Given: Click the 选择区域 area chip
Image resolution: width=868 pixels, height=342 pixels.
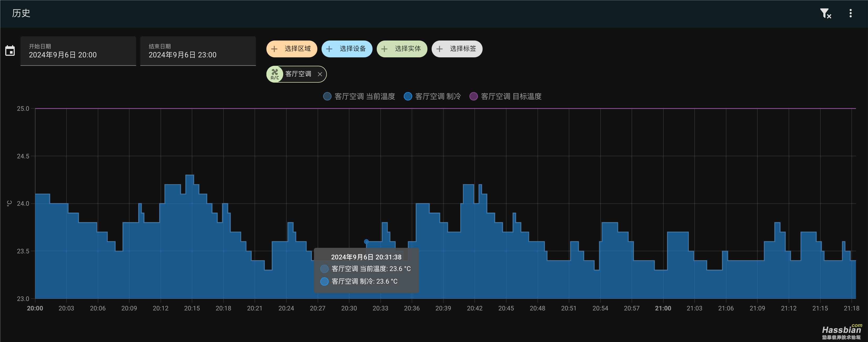Looking at the screenshot, I should coord(291,49).
